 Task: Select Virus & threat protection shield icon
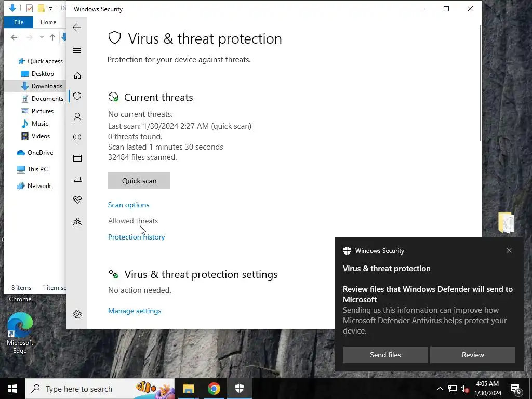[x=77, y=96]
